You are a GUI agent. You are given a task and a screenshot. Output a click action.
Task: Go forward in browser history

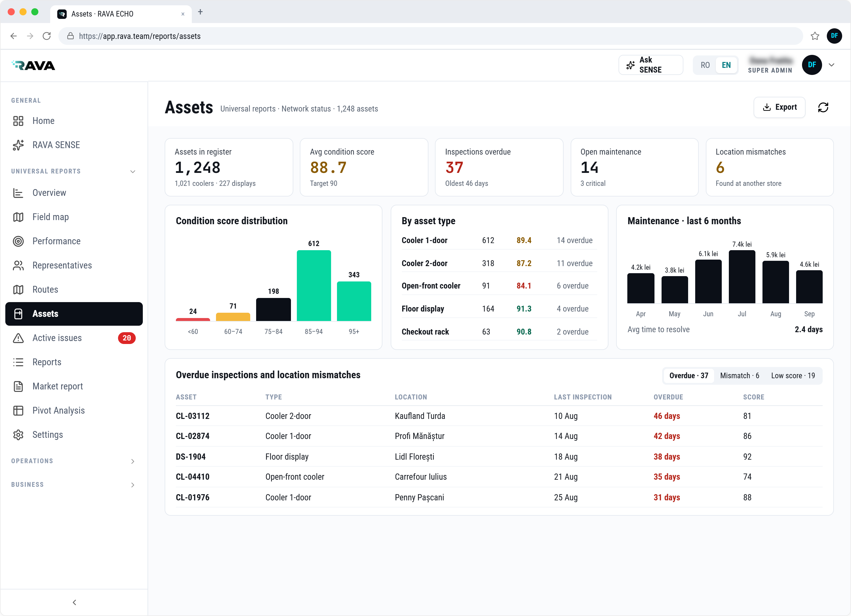[x=30, y=36]
